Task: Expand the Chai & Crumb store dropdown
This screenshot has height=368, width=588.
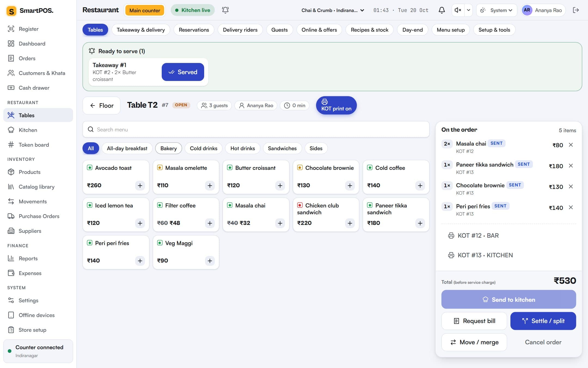Action: point(333,10)
